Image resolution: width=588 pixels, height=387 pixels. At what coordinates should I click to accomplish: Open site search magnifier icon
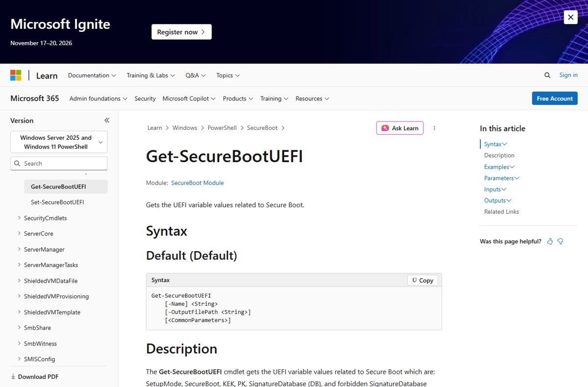(547, 75)
